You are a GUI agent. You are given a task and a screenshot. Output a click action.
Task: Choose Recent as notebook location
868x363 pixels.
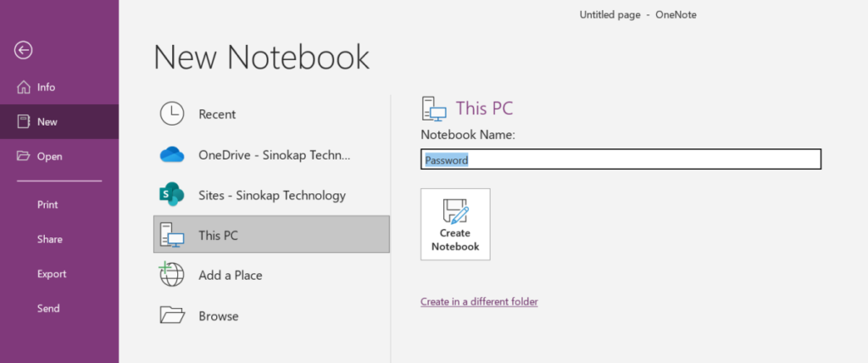(271, 114)
